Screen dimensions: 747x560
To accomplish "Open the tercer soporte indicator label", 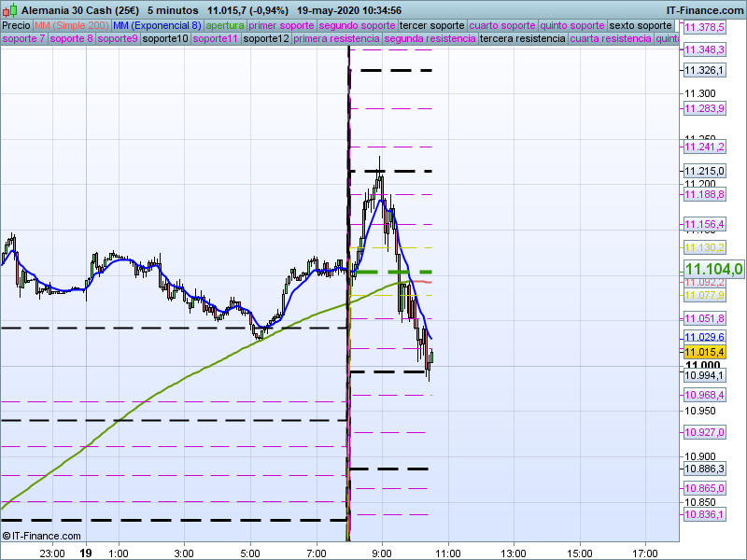I will point(431,26).
